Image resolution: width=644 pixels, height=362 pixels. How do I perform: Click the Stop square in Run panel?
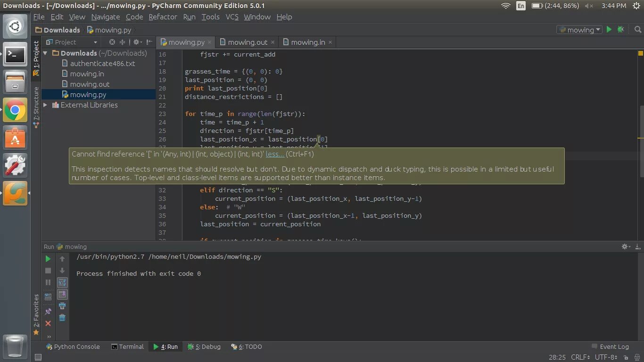pyautogui.click(x=48, y=271)
